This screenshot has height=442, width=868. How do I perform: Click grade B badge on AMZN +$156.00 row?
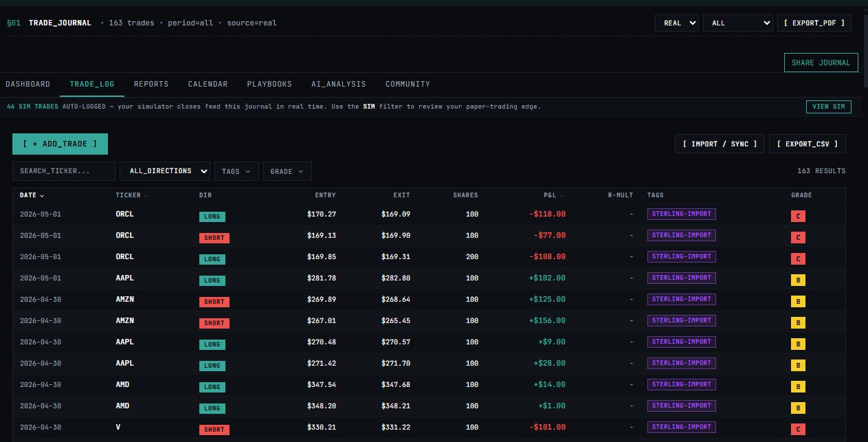(798, 323)
